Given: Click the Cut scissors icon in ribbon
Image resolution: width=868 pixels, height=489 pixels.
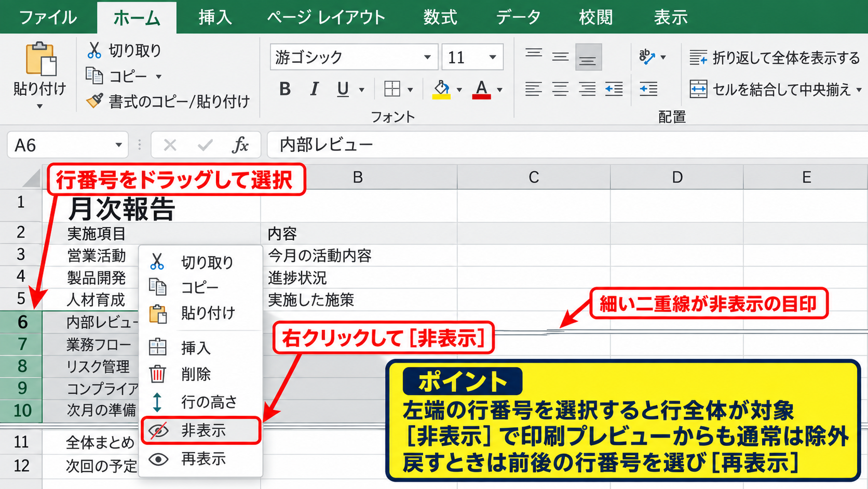Looking at the screenshot, I should pyautogui.click(x=94, y=50).
